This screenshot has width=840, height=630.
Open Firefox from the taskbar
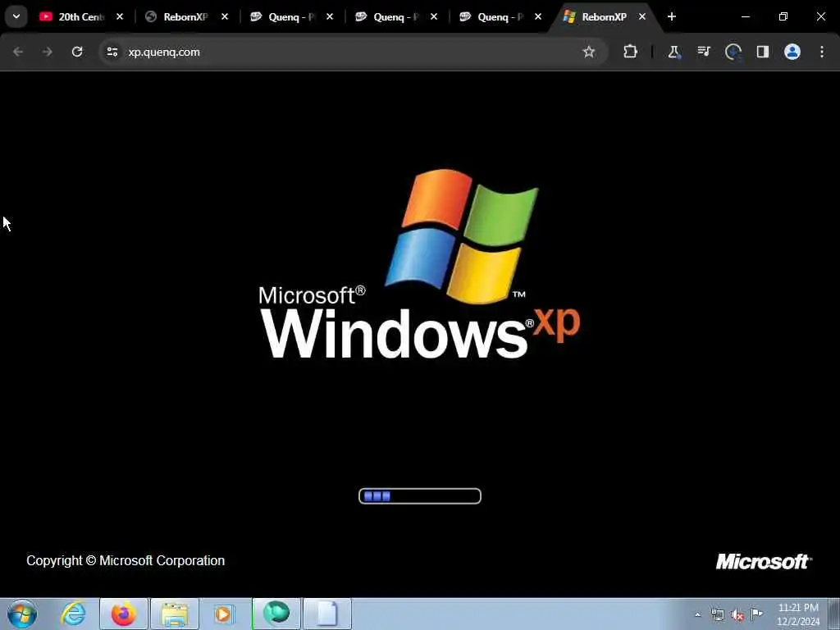coord(124,614)
